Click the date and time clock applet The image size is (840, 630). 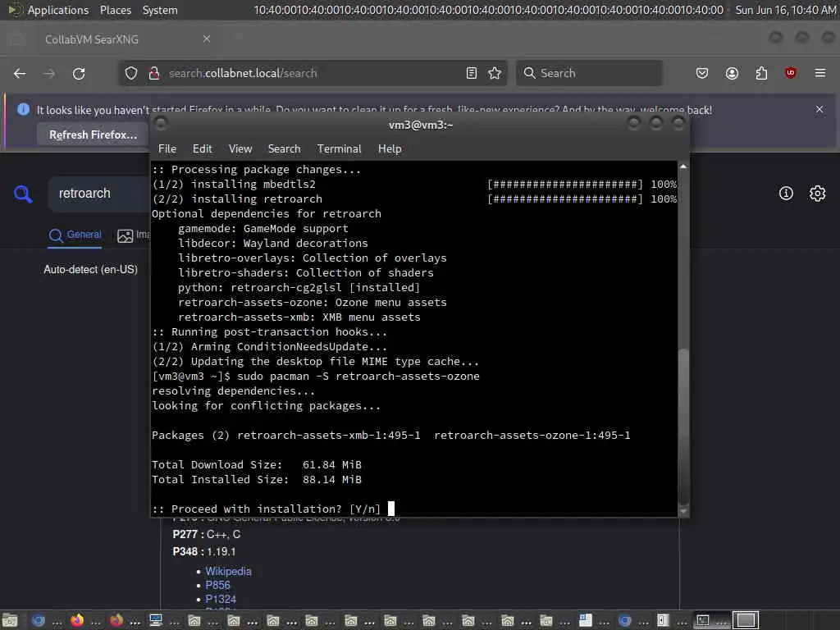[785, 10]
